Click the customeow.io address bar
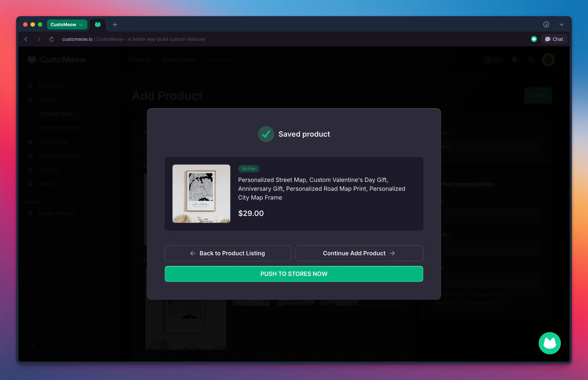This screenshot has height=380, width=588. coord(134,39)
